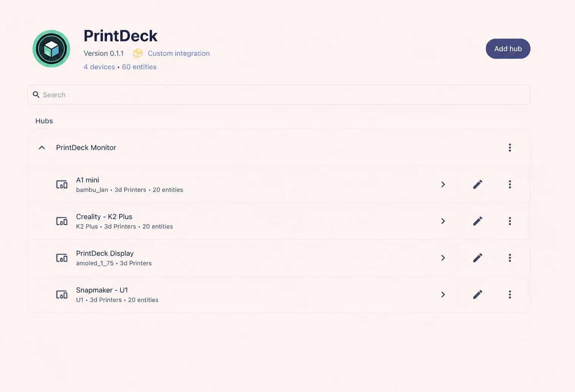
Task: Click the Creality - K2 Plus device icon
Action: coord(62,221)
